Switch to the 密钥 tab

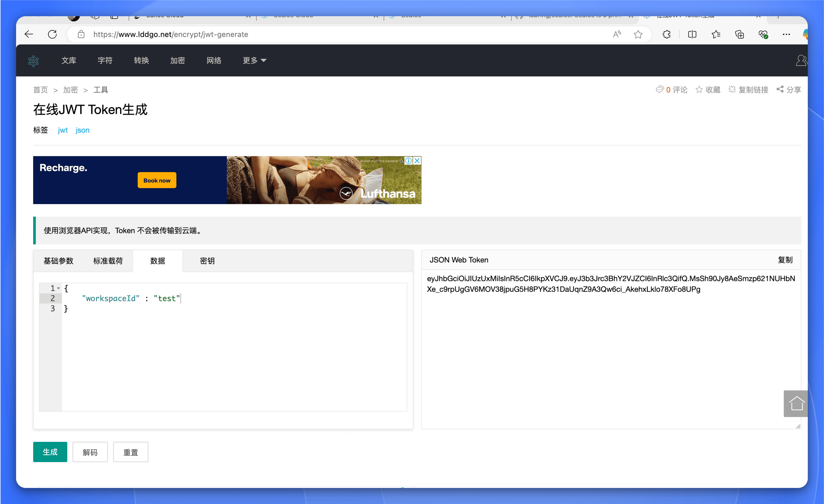207,261
